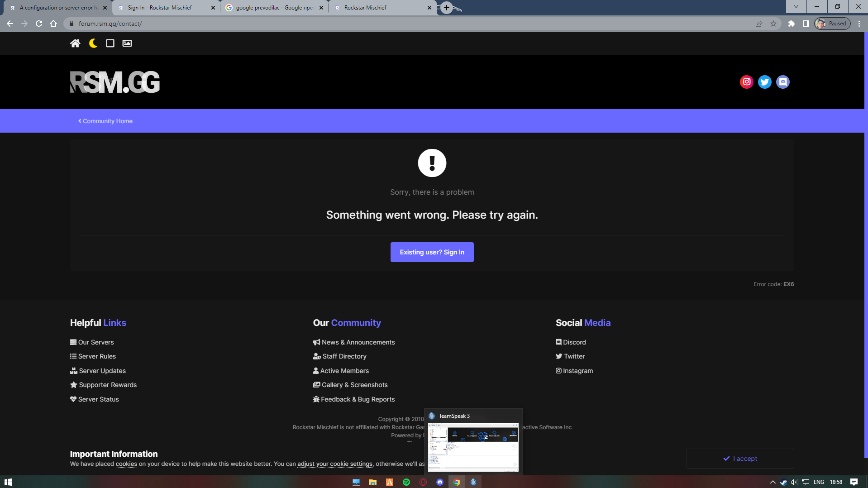Image resolution: width=868 pixels, height=488 pixels.
Task: Open the cookies policy link
Action: (x=126, y=464)
